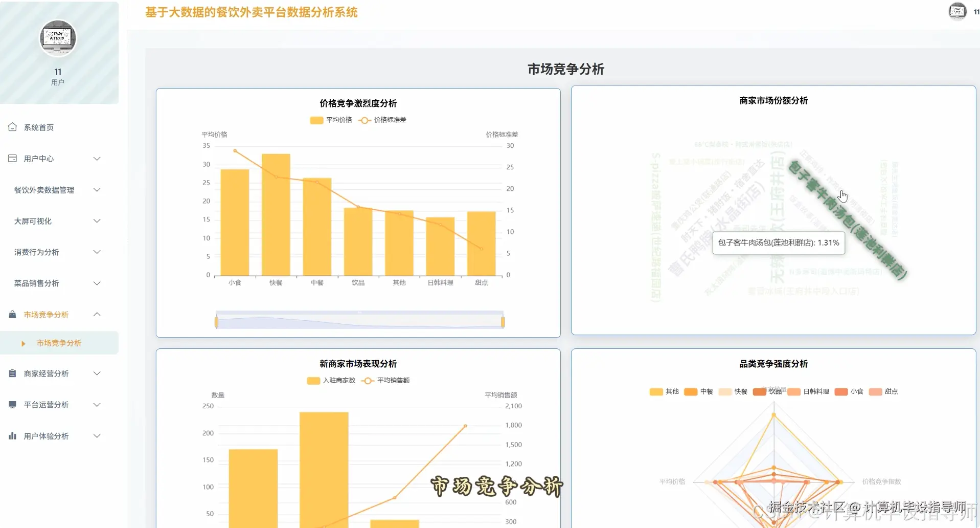Toggle 平均价格 legend in price chart
The image size is (980, 528).
click(331, 120)
